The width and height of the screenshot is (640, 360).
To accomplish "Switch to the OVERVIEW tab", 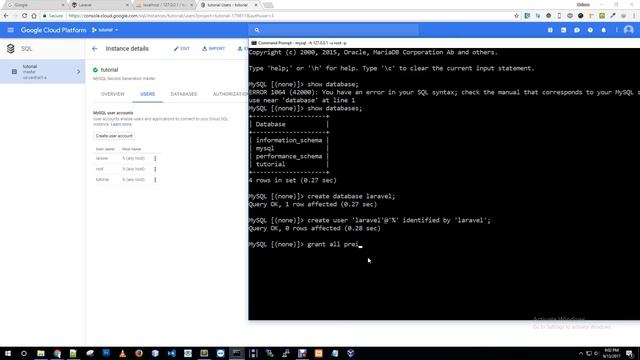I will 113,94.
